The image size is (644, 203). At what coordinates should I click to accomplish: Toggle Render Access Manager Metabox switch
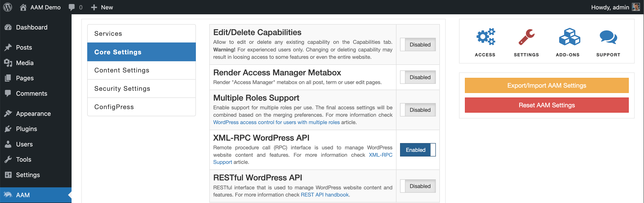click(418, 77)
